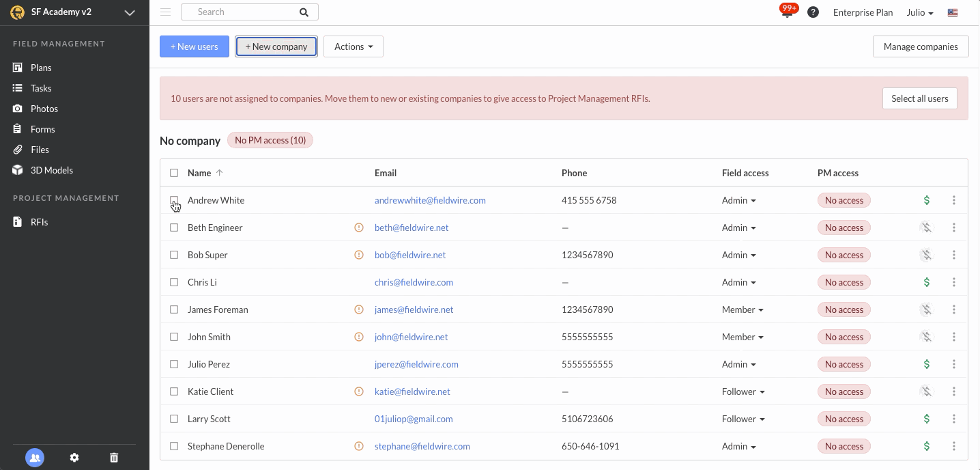Open RFIs under Project Management
The image size is (980, 470).
(x=39, y=222)
